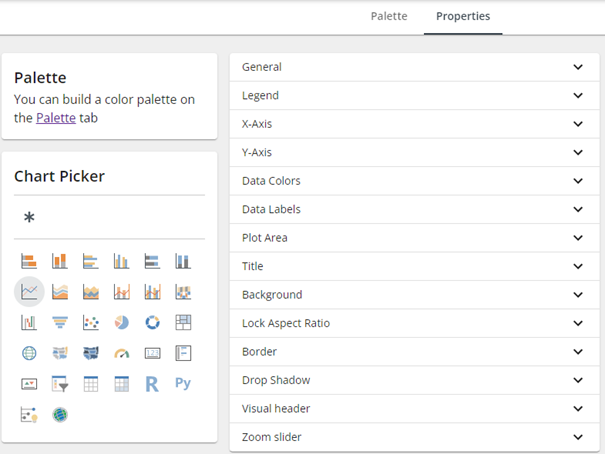Pick the gauge icon
The image size is (605, 454).
pyautogui.click(x=122, y=353)
